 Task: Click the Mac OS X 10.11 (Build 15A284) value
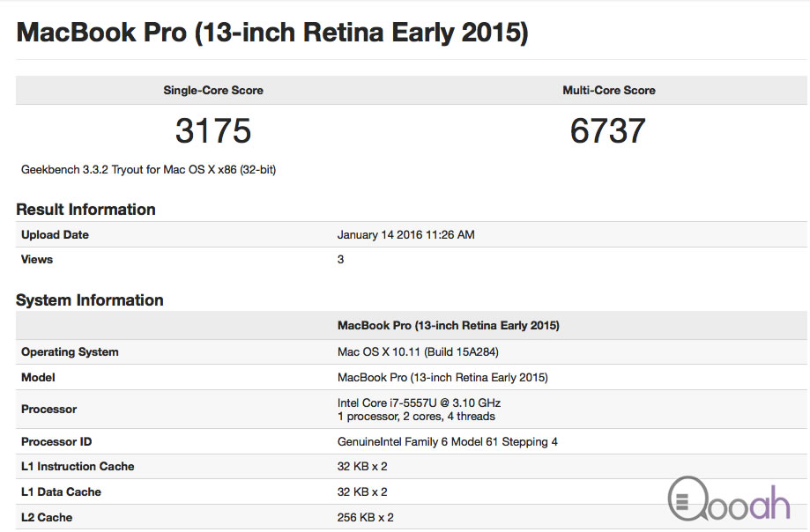pyautogui.click(x=418, y=352)
